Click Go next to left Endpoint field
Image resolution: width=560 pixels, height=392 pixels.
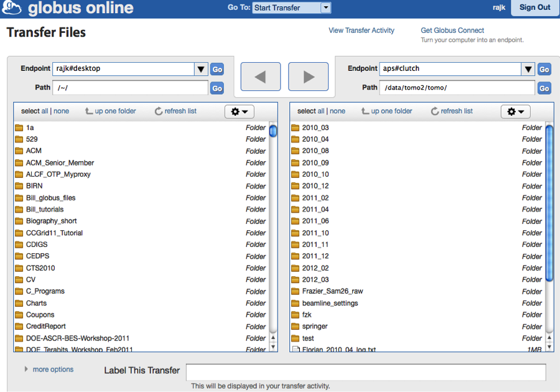217,69
